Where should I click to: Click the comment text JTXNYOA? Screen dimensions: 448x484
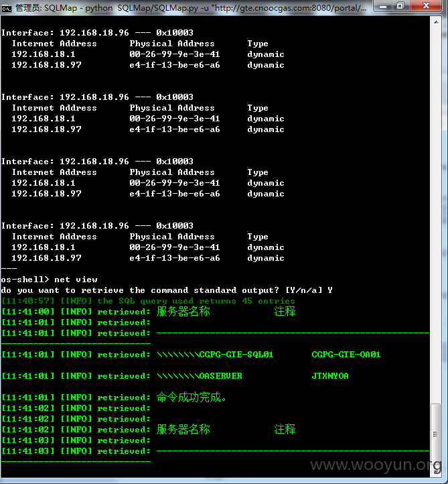click(x=330, y=376)
